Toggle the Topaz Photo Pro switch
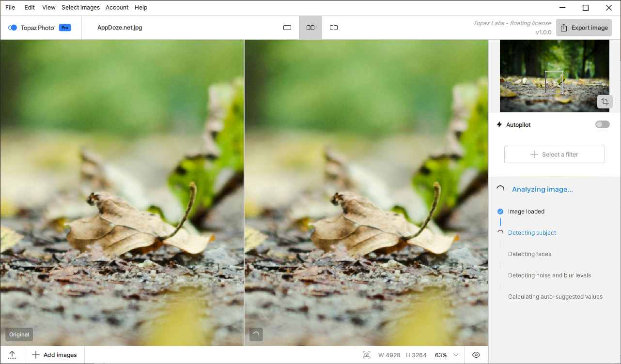This screenshot has height=364, width=621. click(13, 28)
